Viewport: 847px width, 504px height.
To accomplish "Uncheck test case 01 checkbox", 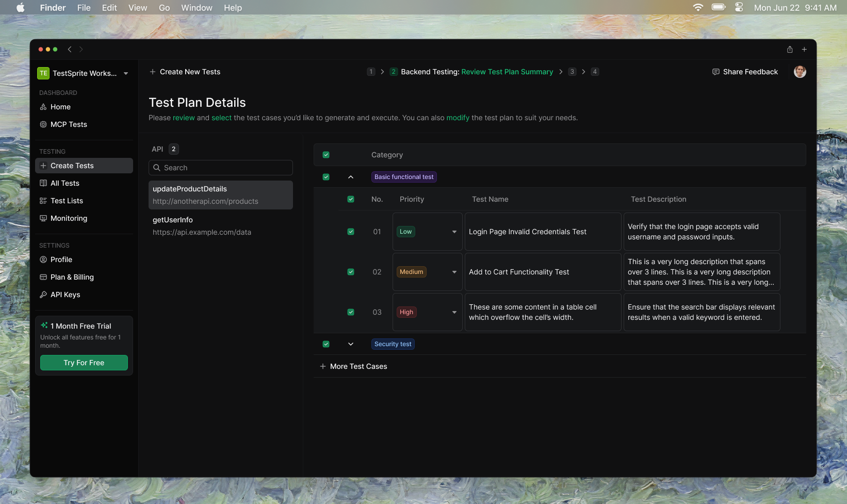I will [351, 232].
